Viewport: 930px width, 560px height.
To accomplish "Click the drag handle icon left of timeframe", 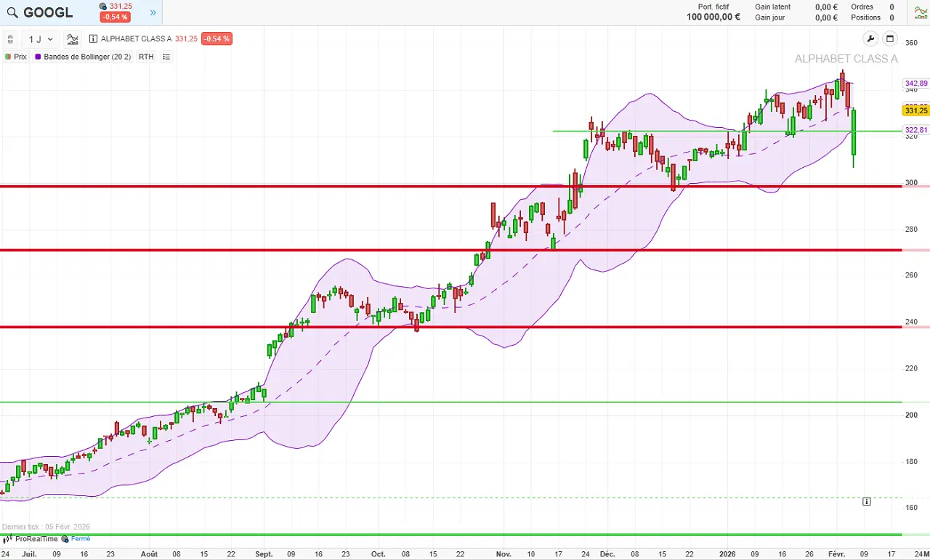I will (x=10, y=39).
